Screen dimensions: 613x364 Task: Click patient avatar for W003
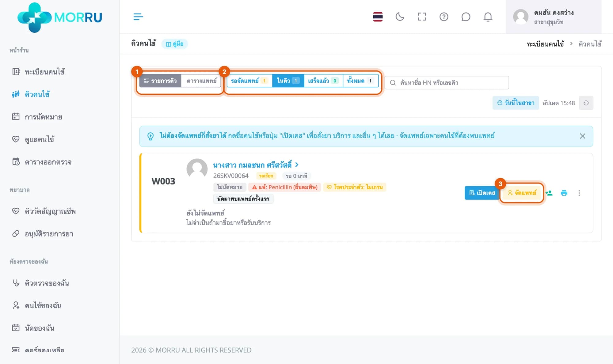[197, 169]
